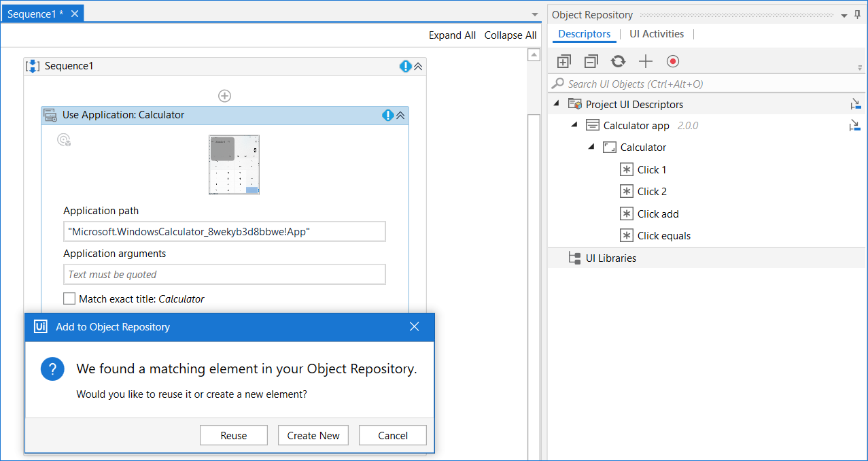Enable the Match exact title checkbox
The image size is (868, 461).
[x=69, y=298]
